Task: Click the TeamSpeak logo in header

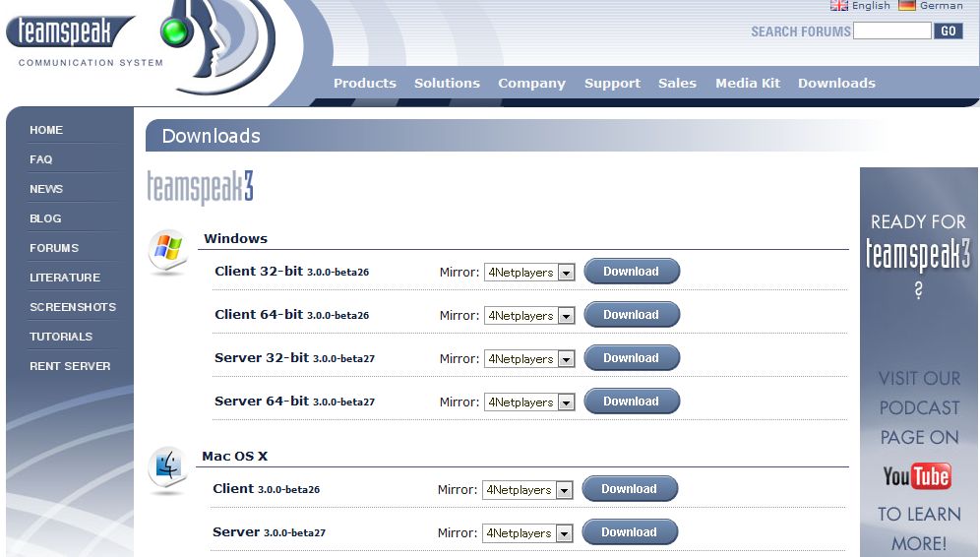Action: pos(70,31)
